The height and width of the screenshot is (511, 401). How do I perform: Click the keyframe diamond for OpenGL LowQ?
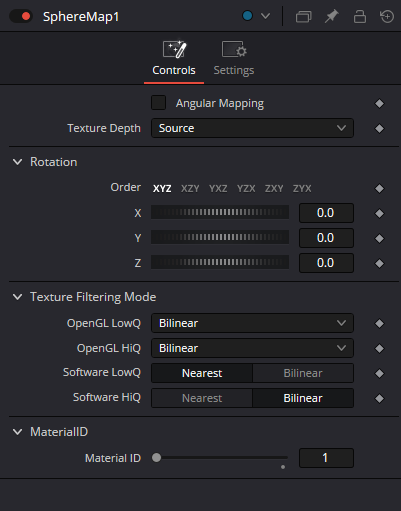[x=379, y=323]
